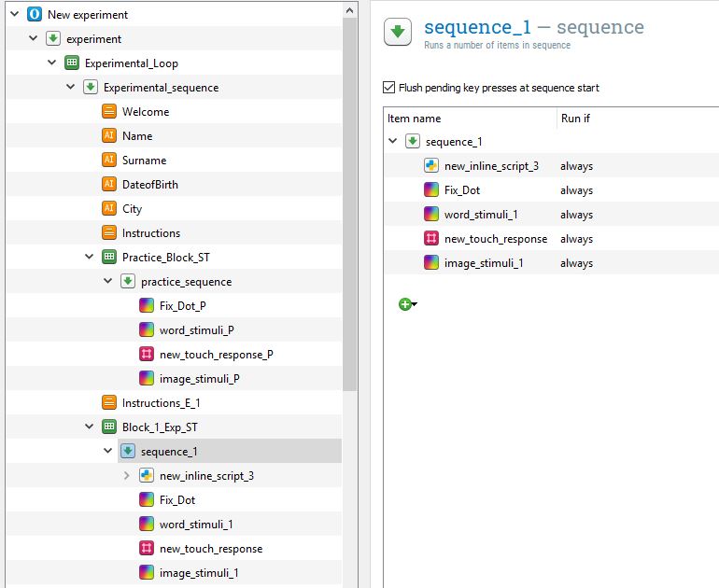The image size is (719, 588).
Task: Click new_touch_response_P touch icon
Action: click(x=147, y=355)
